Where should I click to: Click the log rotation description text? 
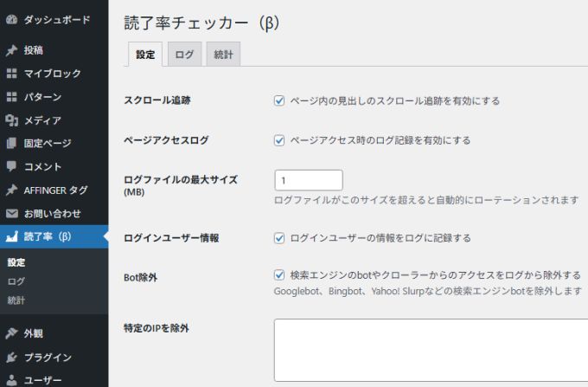click(427, 200)
